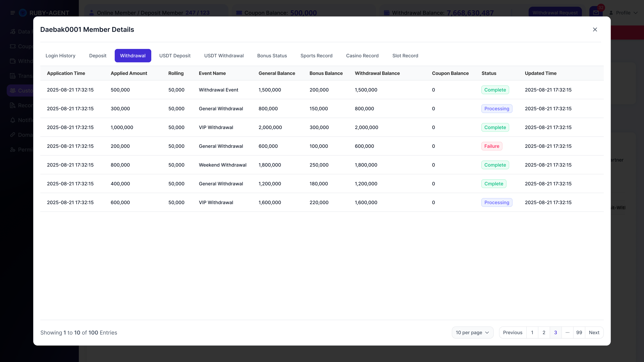644x362 pixels.
Task: Click the Applied Amount column header
Action: tap(129, 73)
